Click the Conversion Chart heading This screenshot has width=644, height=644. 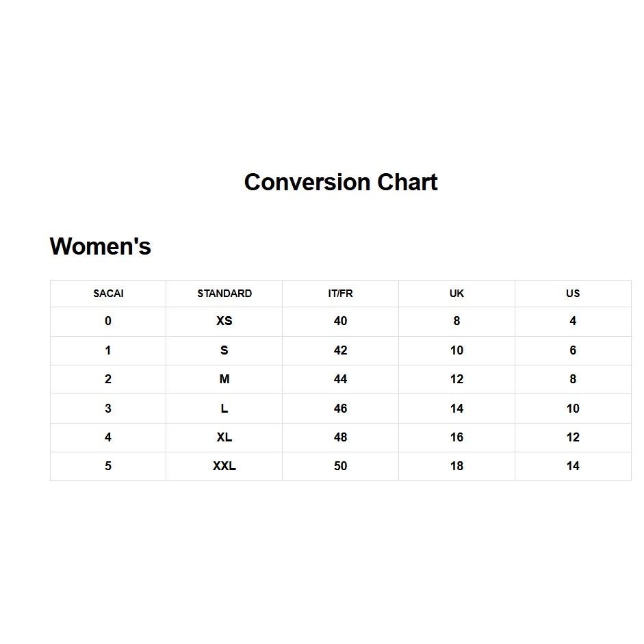(341, 182)
